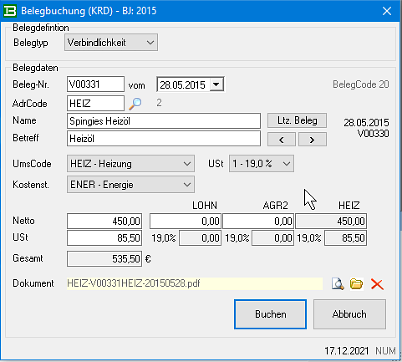Screen dimensions: 402x362
Task: Open the USt 1 - 19,0 % dropdown
Action: coord(261,164)
